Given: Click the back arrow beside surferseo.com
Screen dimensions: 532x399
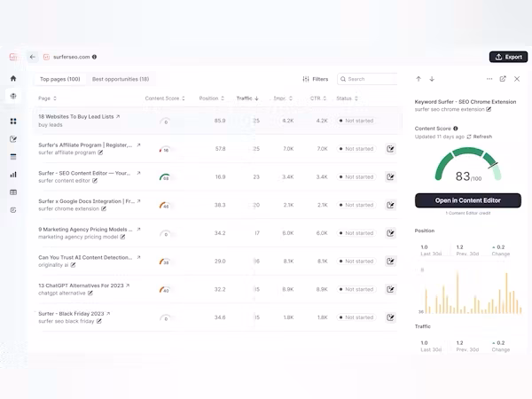Looking at the screenshot, I should pos(33,57).
